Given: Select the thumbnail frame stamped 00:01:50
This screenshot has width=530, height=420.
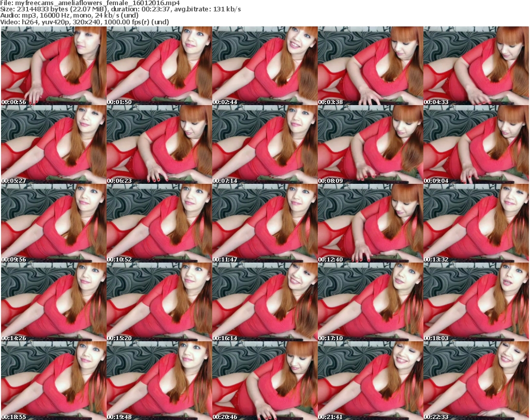Looking at the screenshot, I should pos(159,66).
